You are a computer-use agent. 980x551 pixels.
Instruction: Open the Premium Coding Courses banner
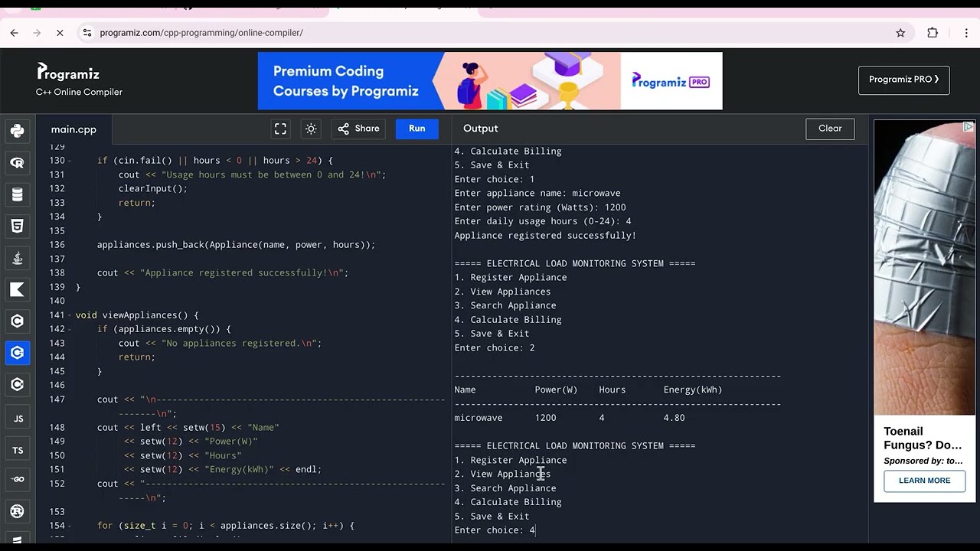pos(490,81)
